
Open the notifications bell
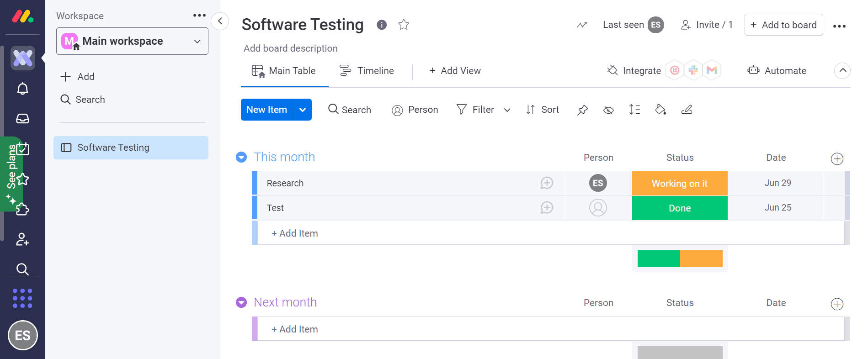click(x=22, y=89)
